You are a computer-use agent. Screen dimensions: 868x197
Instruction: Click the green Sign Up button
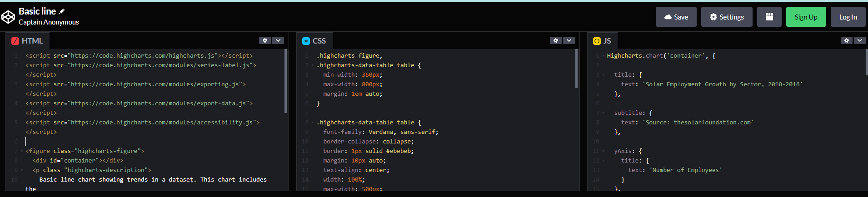[806, 17]
